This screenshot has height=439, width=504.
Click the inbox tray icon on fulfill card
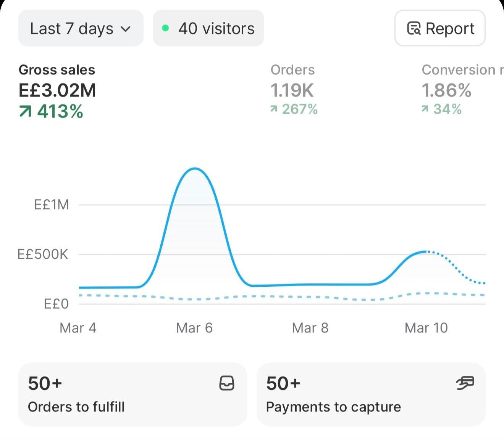tap(227, 383)
